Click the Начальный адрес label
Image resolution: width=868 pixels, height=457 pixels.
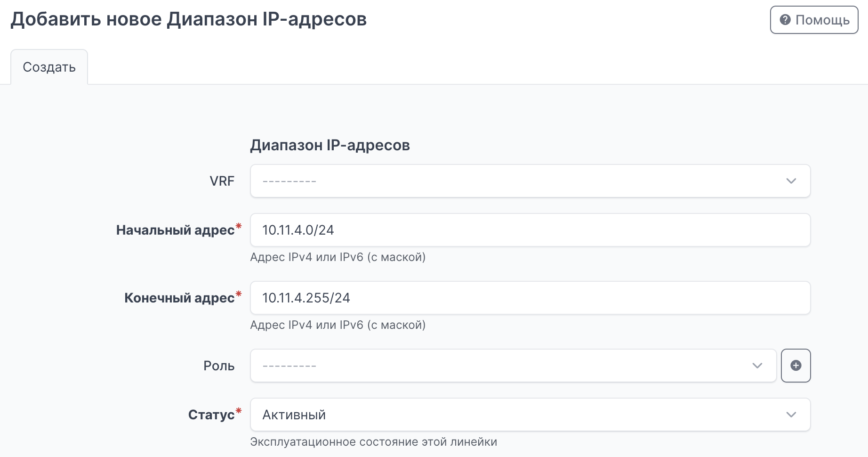point(175,230)
